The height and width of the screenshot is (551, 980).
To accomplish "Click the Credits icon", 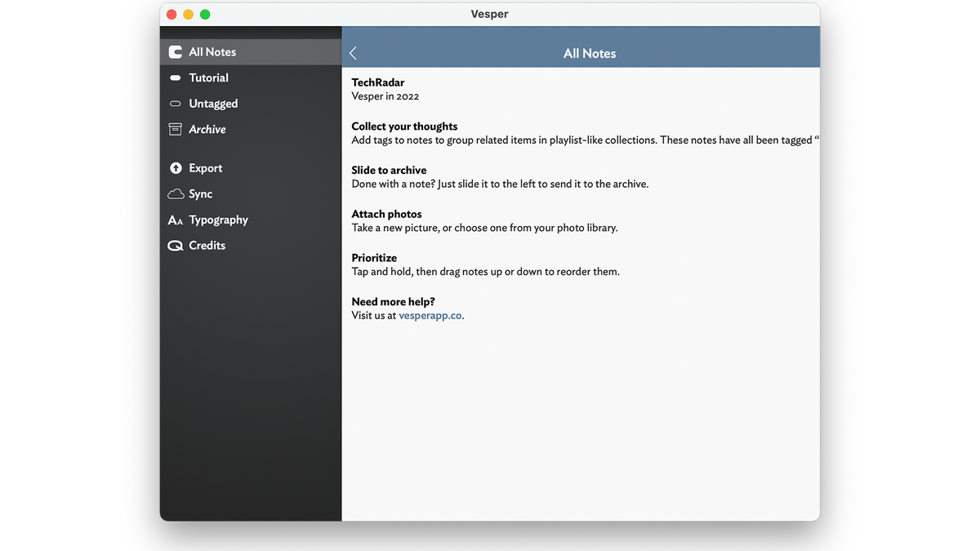I will 175,246.
